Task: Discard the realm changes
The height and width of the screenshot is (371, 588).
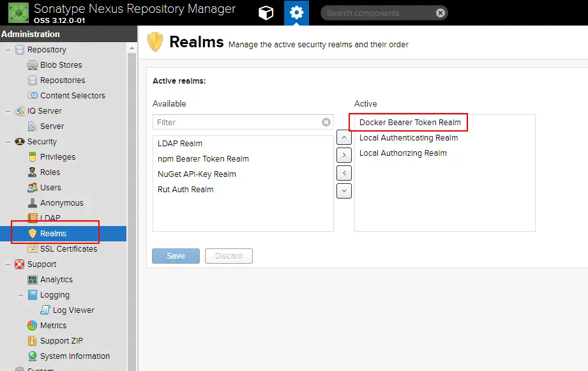Action: point(229,256)
